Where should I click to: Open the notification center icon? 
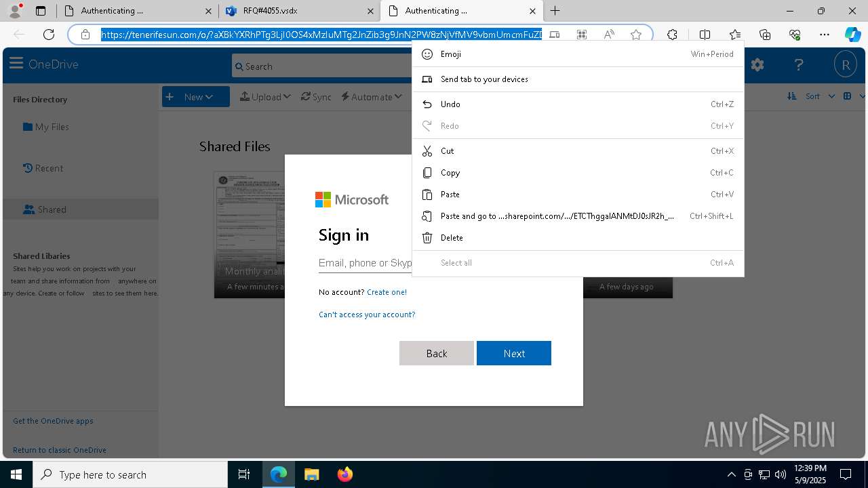(x=846, y=474)
